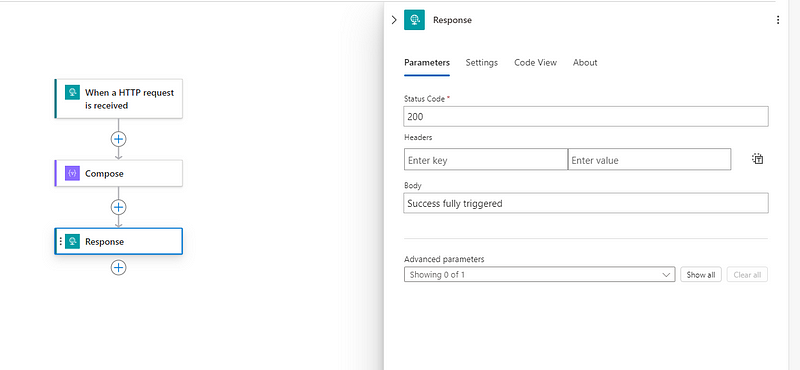
Task: Click the Response panel header icon
Action: [414, 20]
